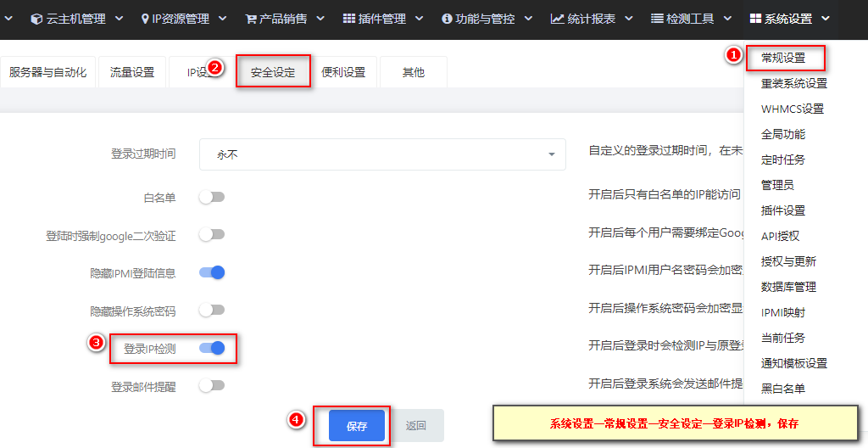The height and width of the screenshot is (448, 868).
Task: Click the windows icon beside 系统设置
Action: tap(756, 19)
